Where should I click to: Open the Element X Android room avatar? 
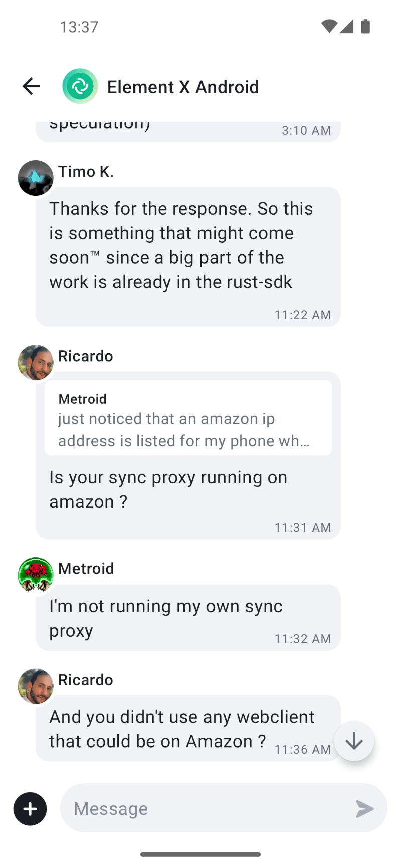click(80, 86)
